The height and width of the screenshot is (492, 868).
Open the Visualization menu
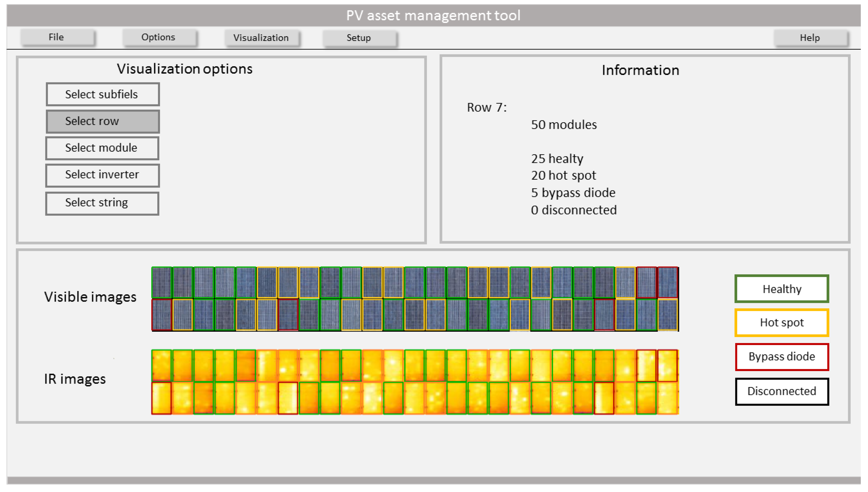tap(262, 38)
